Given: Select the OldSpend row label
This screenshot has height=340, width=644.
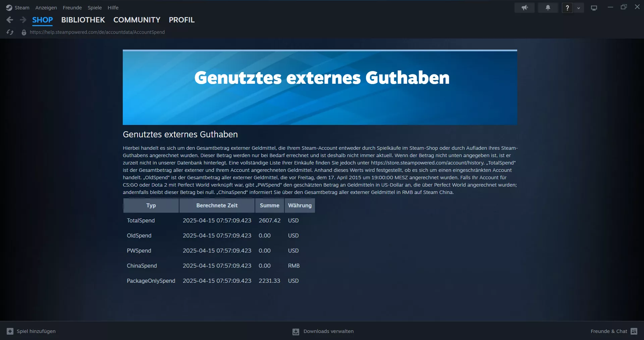Looking at the screenshot, I should tap(139, 235).
